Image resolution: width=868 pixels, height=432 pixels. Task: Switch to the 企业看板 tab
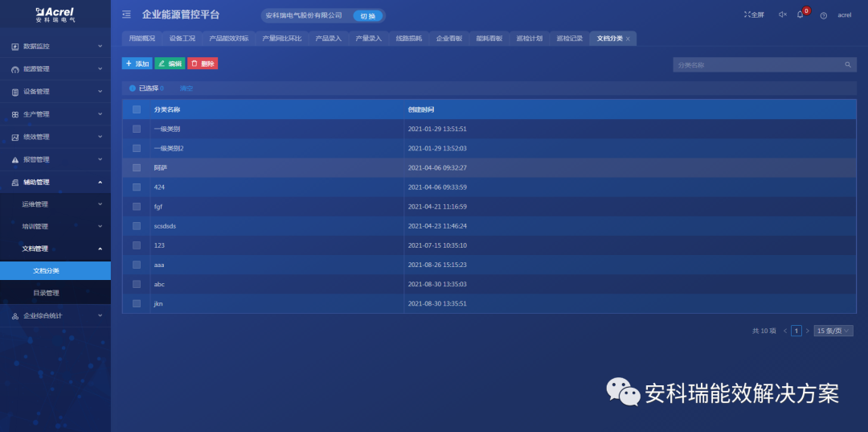point(449,39)
